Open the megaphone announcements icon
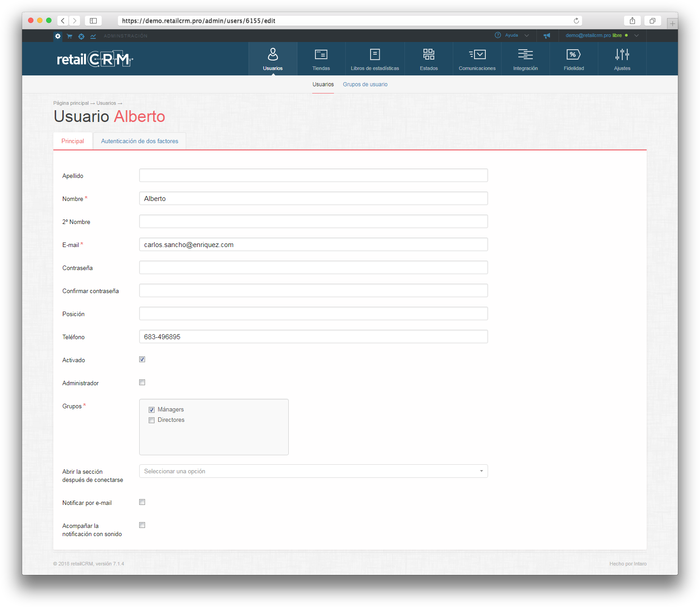 coord(547,35)
